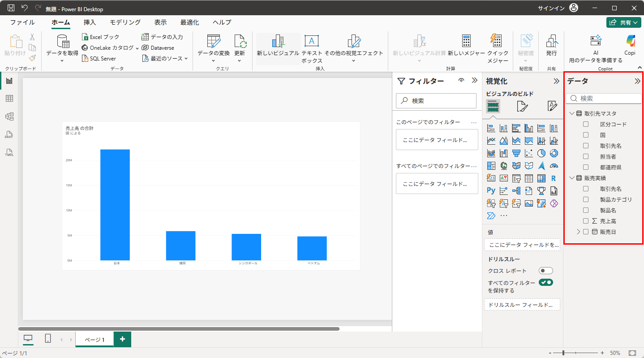The image size is (644, 358).
Task: Select the treemap visual icon
Action: (x=491, y=166)
